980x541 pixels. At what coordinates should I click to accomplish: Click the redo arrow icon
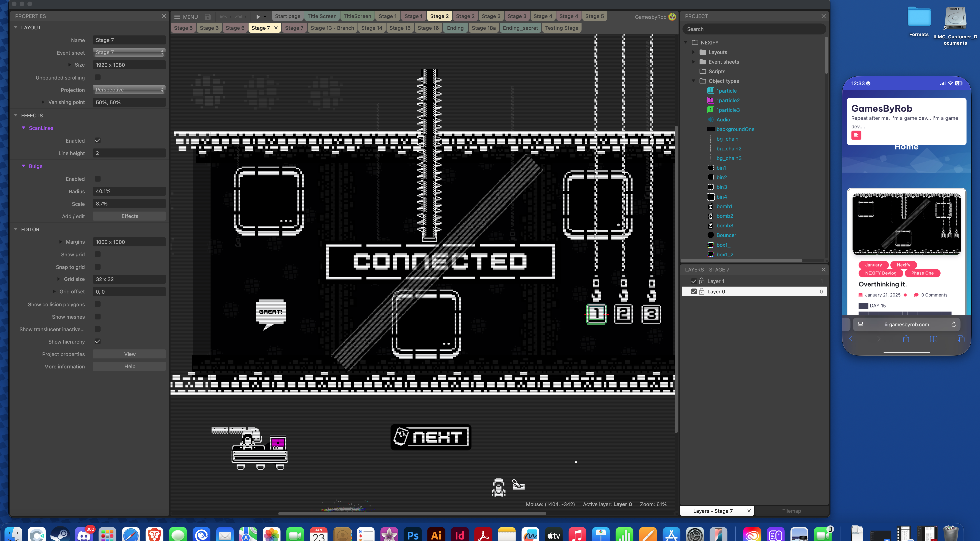click(238, 17)
